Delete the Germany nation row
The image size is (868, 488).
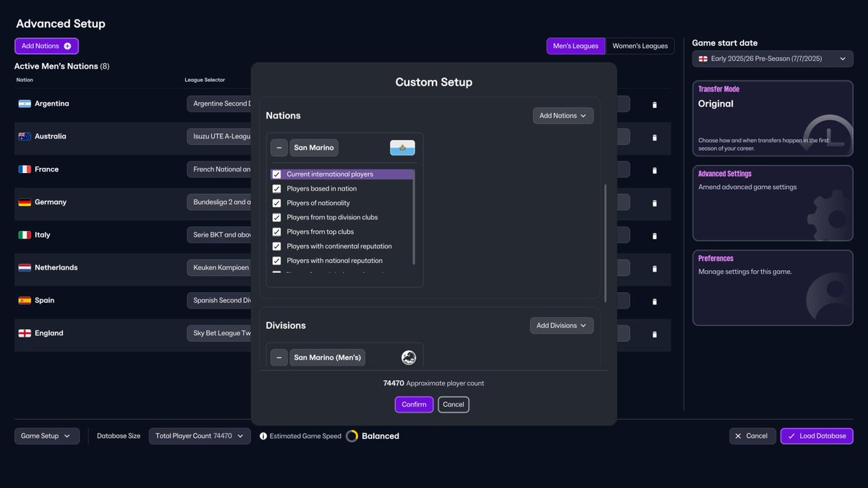point(655,203)
